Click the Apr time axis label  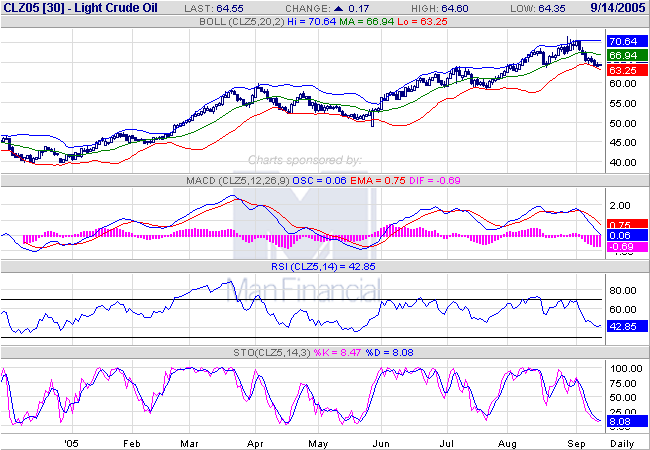click(255, 444)
